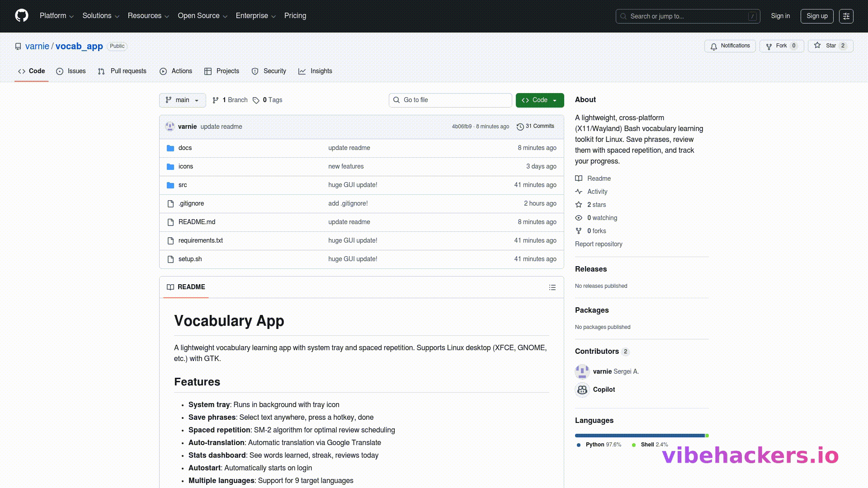
Task: Click the commit history clock icon
Action: click(x=520, y=127)
